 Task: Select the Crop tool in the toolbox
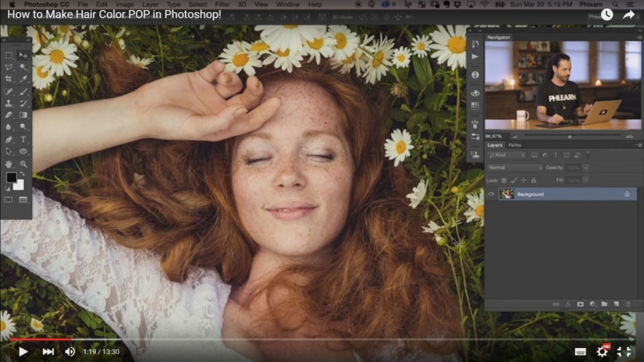tap(9, 80)
